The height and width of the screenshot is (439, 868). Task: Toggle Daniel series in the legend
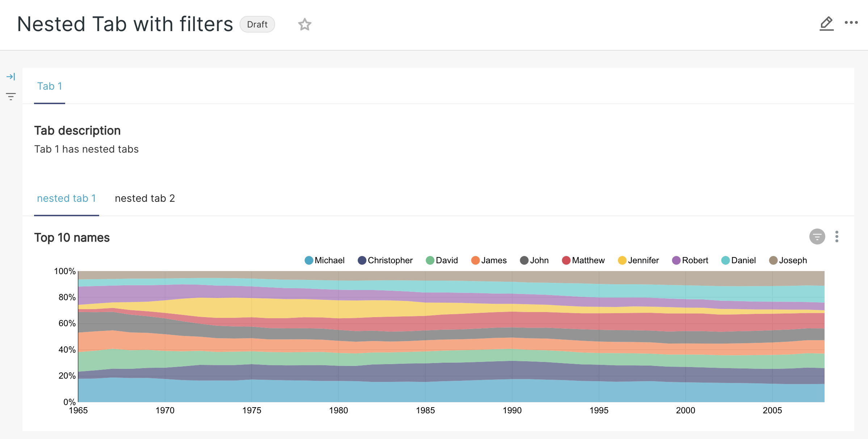coord(738,260)
